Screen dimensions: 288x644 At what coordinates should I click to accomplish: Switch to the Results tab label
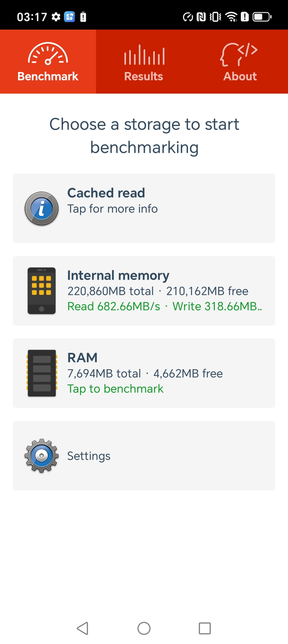pyautogui.click(x=144, y=76)
